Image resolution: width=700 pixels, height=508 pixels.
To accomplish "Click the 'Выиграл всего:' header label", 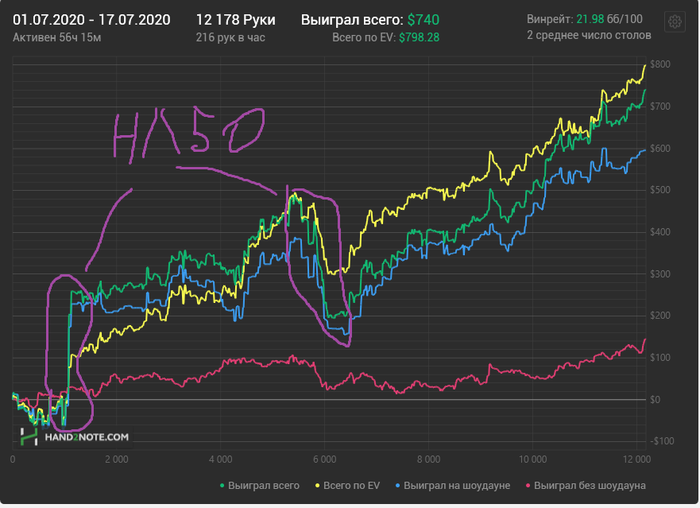I will [352, 20].
